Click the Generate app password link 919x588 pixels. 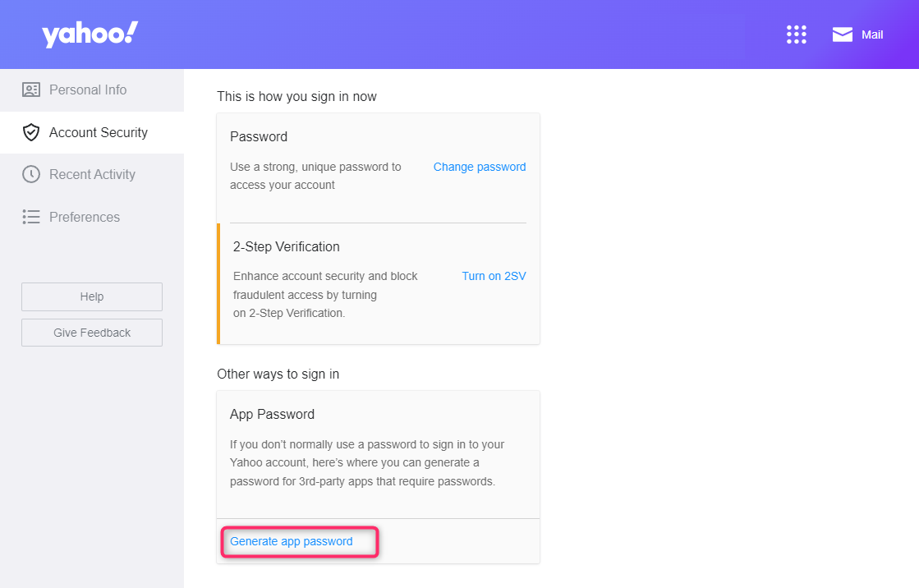292,541
